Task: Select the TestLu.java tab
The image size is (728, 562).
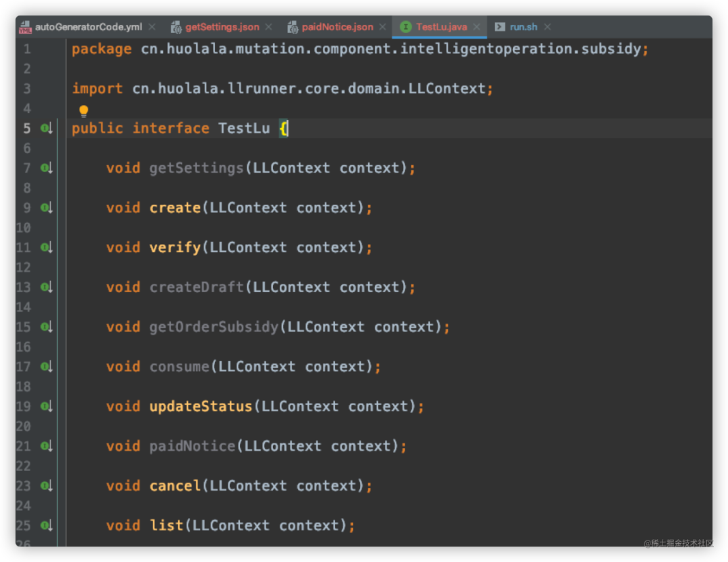Action: 441,27
